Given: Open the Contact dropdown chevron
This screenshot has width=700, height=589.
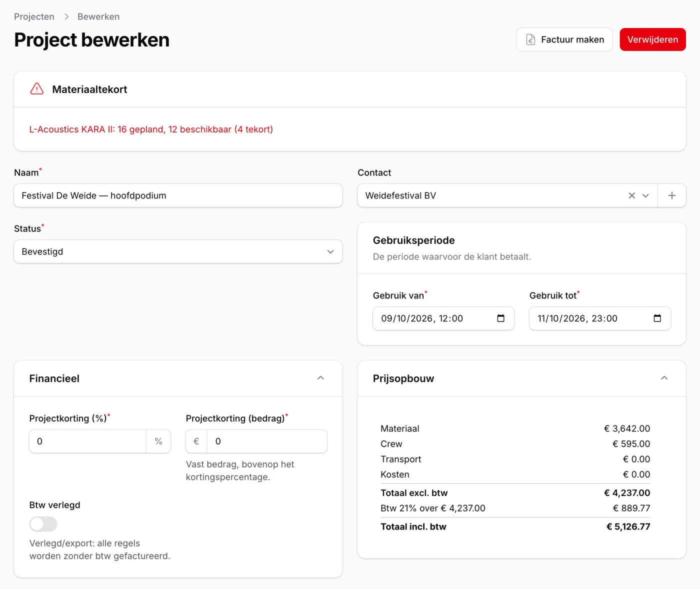Looking at the screenshot, I should coord(645,195).
